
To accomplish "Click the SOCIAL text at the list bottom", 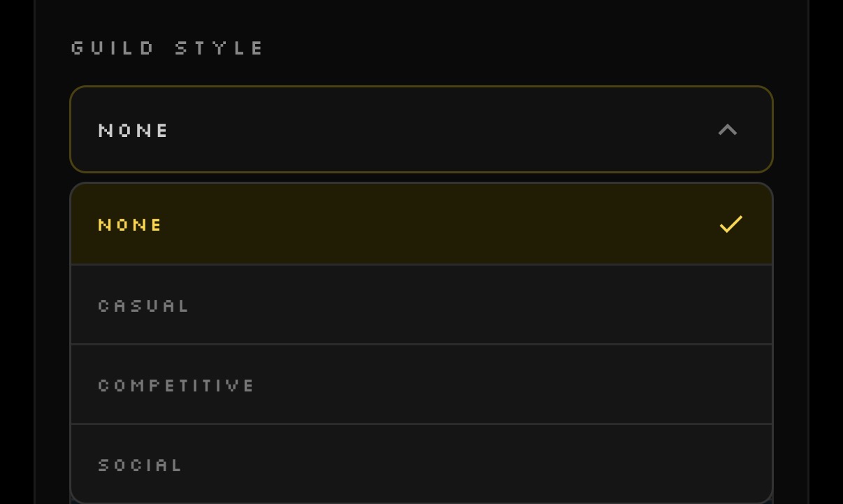I will coord(140,465).
